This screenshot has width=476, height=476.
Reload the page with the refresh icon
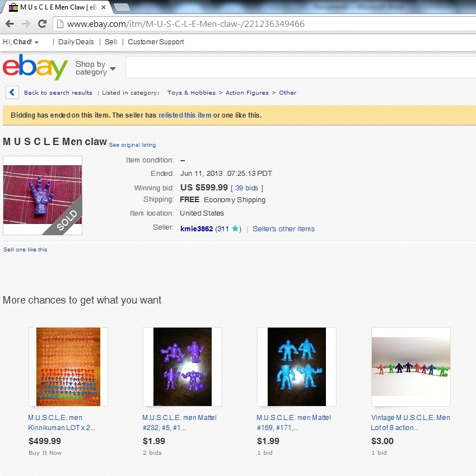[x=42, y=24]
